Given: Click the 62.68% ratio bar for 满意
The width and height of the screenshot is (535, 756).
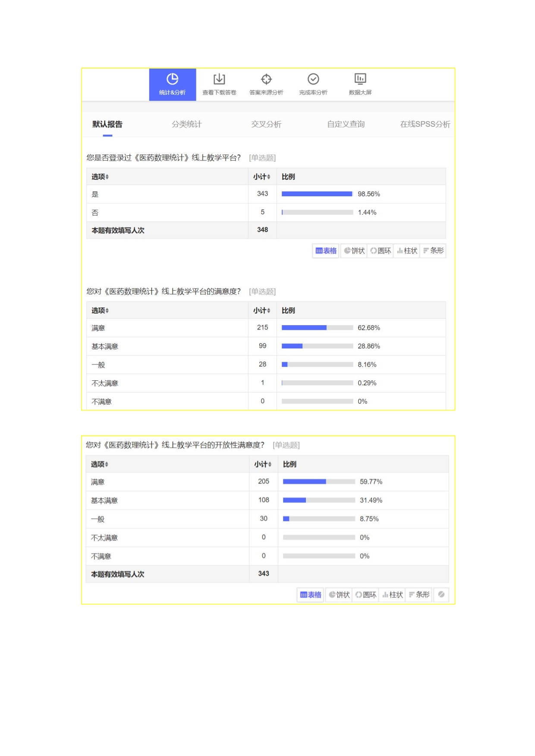Looking at the screenshot, I should pyautogui.click(x=317, y=328).
